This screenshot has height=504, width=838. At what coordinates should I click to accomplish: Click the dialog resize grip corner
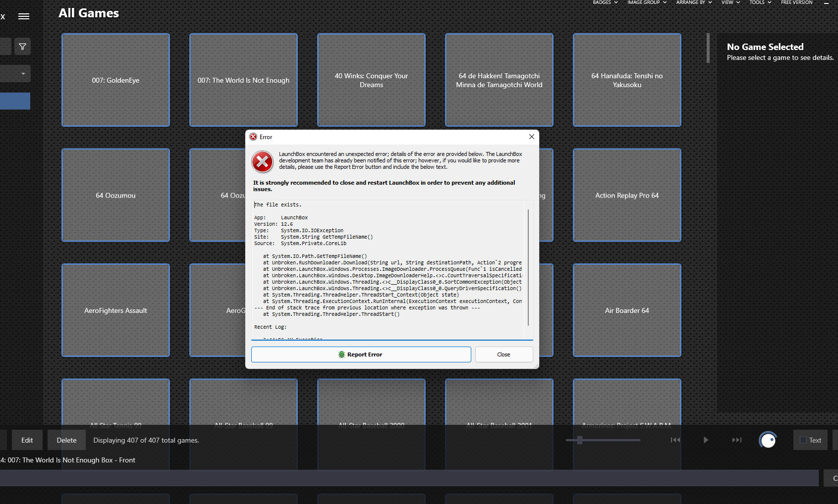click(x=536, y=366)
